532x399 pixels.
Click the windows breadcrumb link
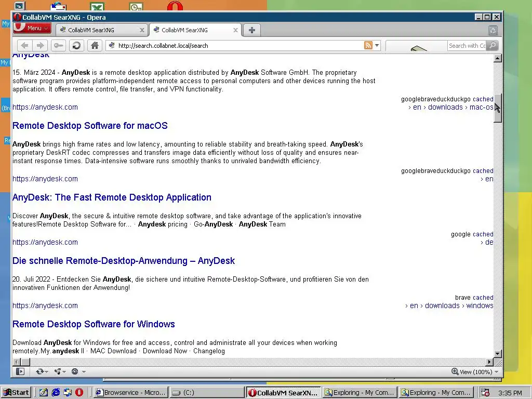tap(480, 305)
